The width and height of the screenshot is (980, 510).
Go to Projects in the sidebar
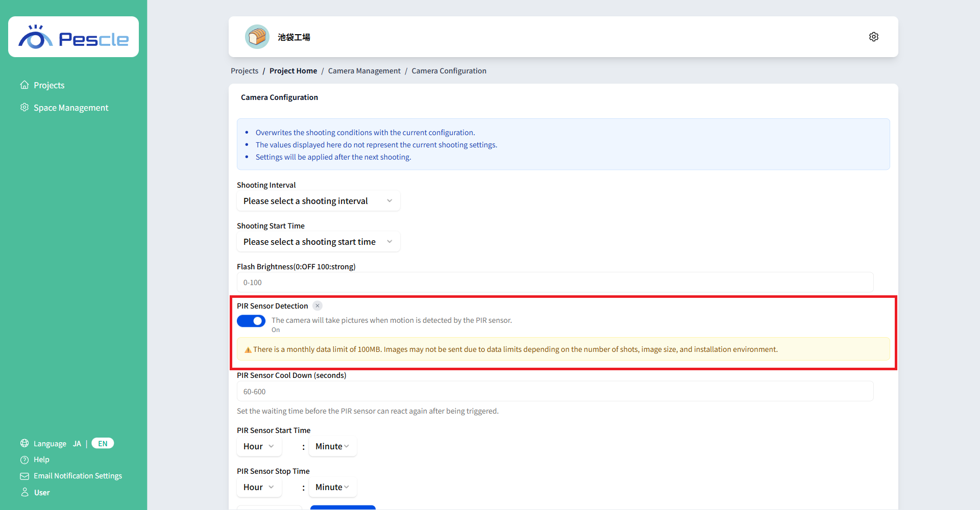coord(49,85)
